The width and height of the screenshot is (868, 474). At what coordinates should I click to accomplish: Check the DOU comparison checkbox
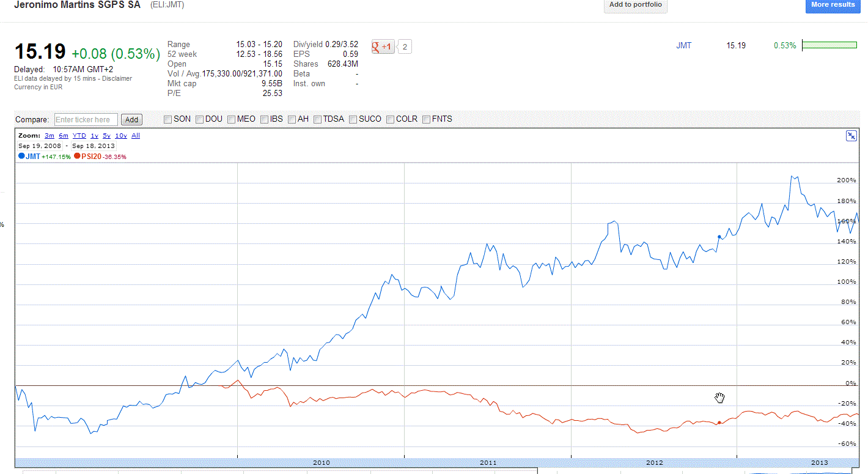click(200, 119)
